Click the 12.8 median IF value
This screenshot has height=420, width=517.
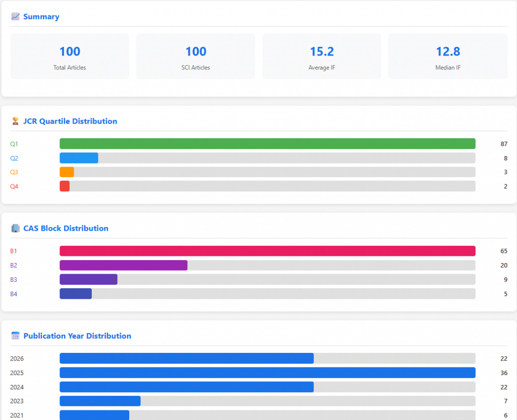pos(448,51)
